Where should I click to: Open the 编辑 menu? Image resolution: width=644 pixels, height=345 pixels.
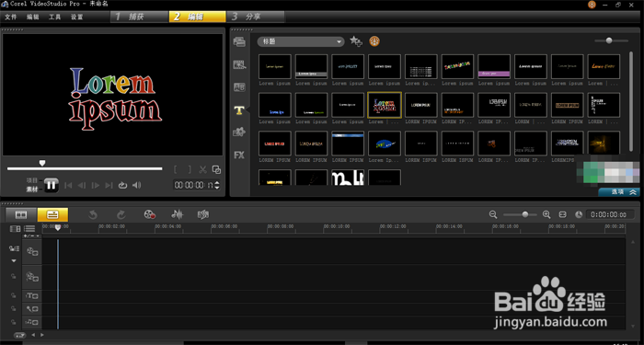[33, 17]
